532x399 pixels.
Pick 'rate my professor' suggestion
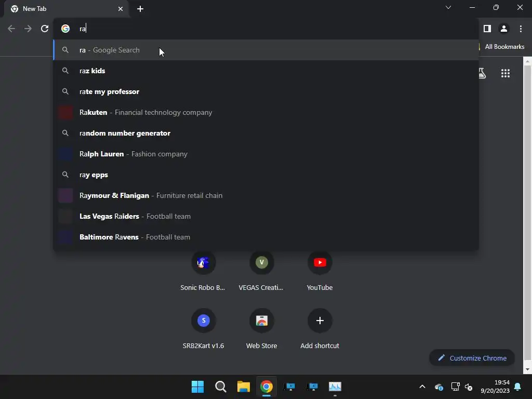click(x=266, y=91)
